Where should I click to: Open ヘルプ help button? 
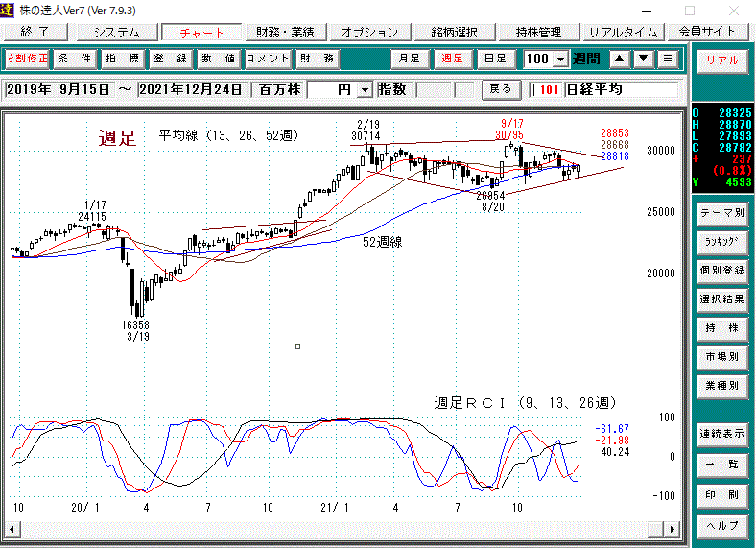click(721, 526)
